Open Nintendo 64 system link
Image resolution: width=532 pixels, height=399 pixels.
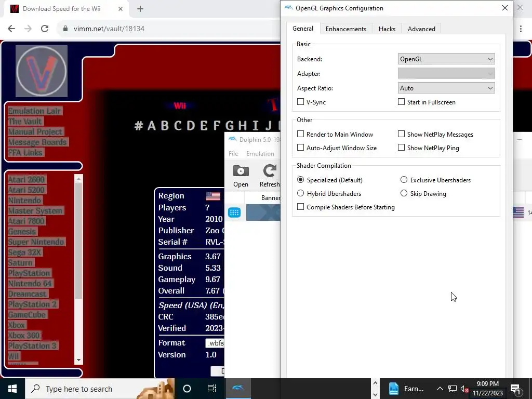coord(30,283)
